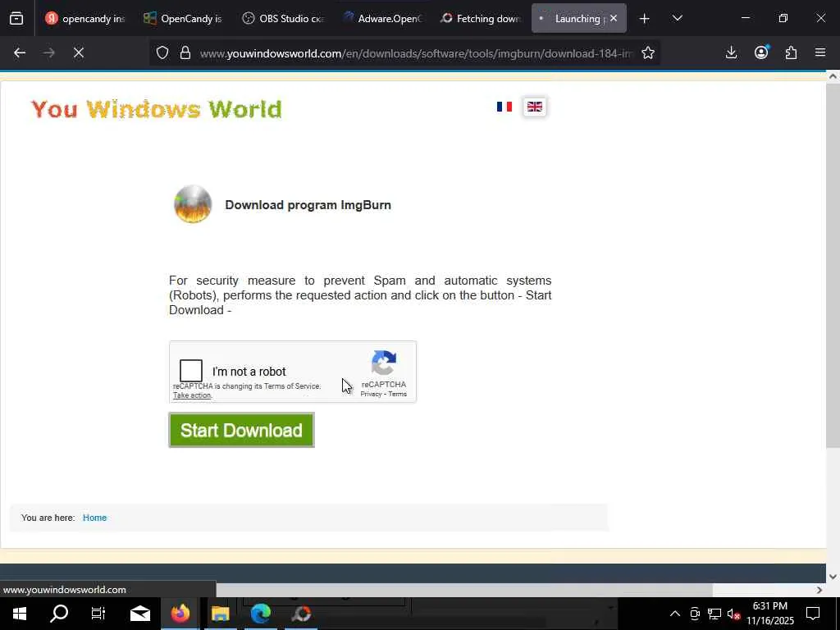Open Windows taskbar search
The image size is (840, 630).
[59, 614]
